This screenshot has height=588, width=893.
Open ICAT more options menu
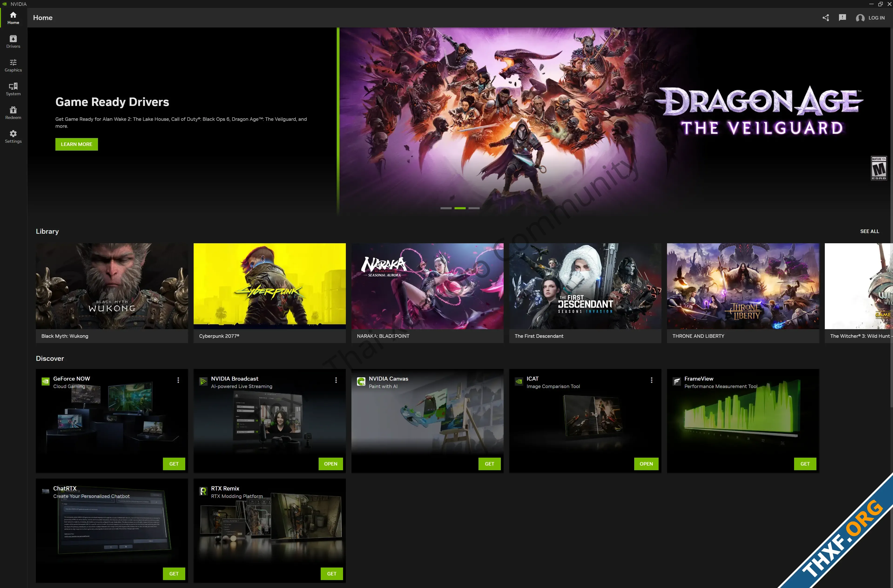click(651, 380)
